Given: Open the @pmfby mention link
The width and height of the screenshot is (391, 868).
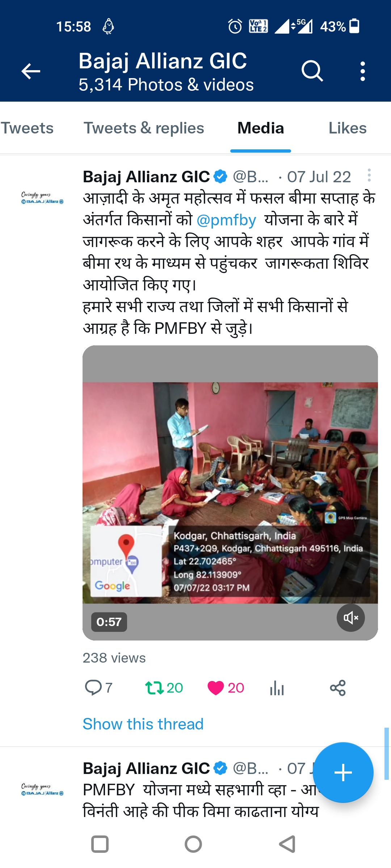Looking at the screenshot, I should point(226,220).
